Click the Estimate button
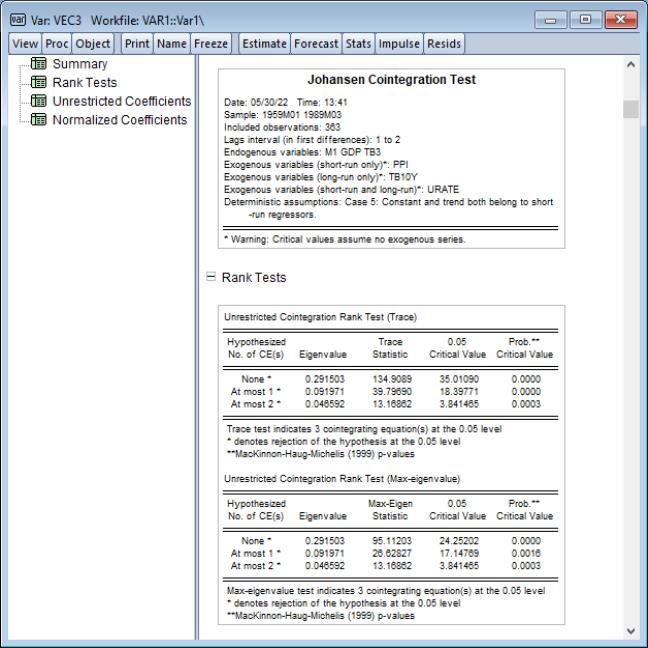The height and width of the screenshot is (648, 648). [264, 44]
